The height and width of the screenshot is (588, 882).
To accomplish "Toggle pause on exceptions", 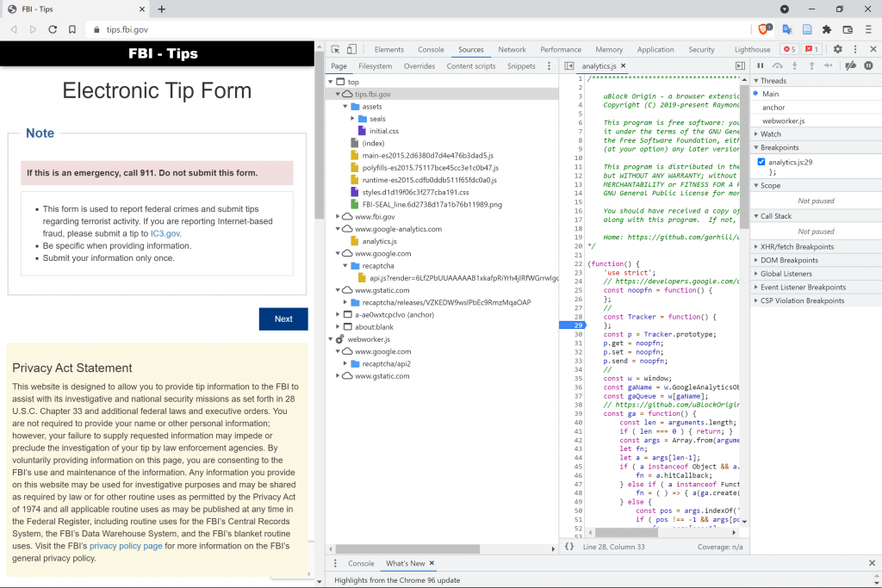I will point(868,65).
